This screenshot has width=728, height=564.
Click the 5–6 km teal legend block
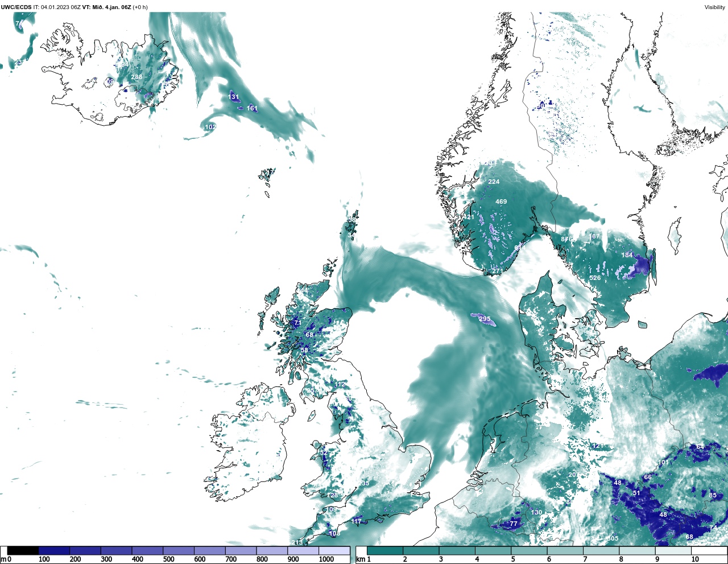coord(530,551)
